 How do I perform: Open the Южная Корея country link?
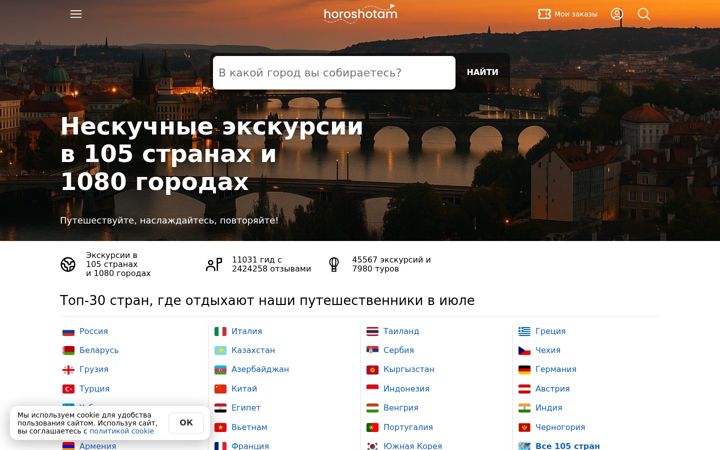(x=412, y=446)
